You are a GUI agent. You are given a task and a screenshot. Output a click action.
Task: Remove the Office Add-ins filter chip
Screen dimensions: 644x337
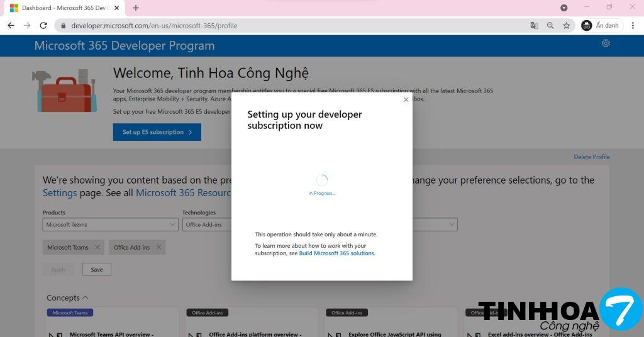point(158,247)
